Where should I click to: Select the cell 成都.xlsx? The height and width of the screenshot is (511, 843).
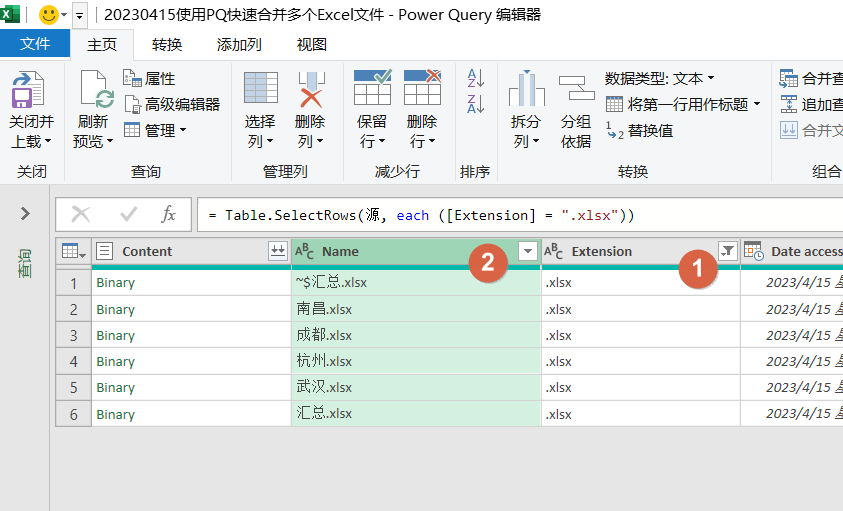[x=416, y=335]
